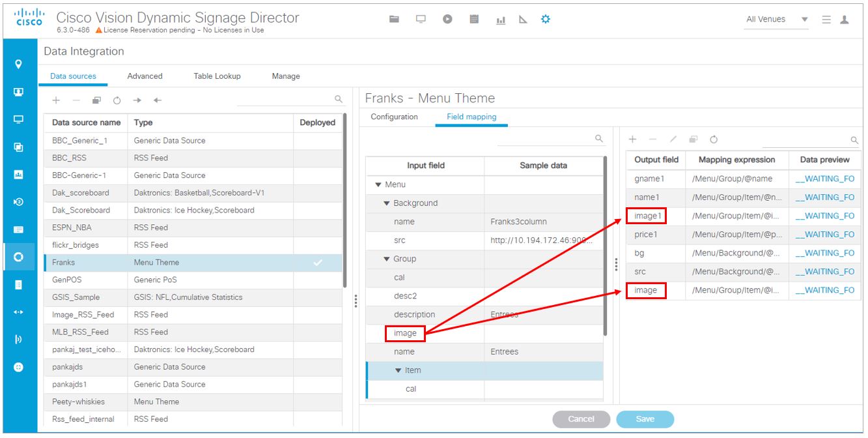The height and width of the screenshot is (438, 868).
Task: Switch to the Advanced tab
Action: point(144,76)
